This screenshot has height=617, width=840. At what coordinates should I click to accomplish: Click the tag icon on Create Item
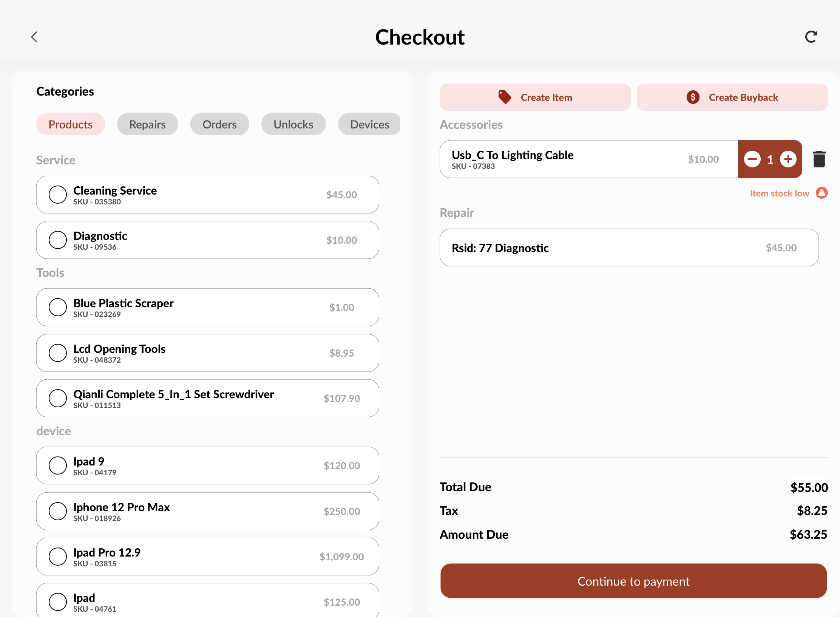(x=505, y=97)
